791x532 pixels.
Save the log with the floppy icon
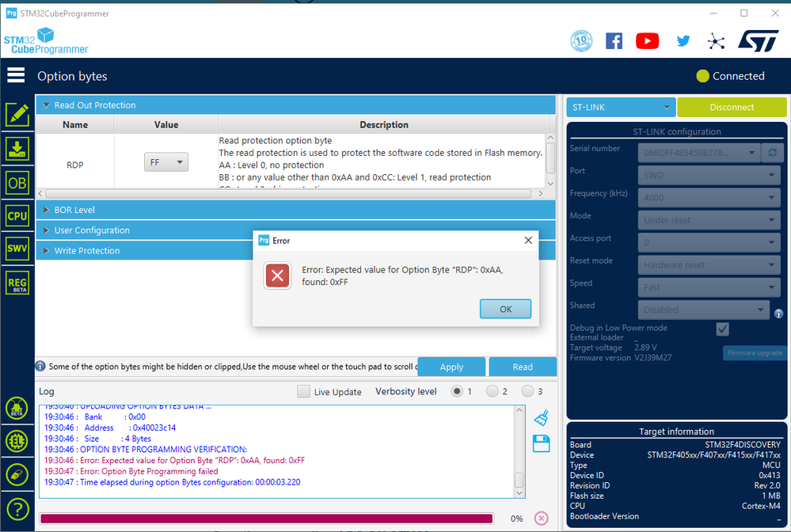541,444
